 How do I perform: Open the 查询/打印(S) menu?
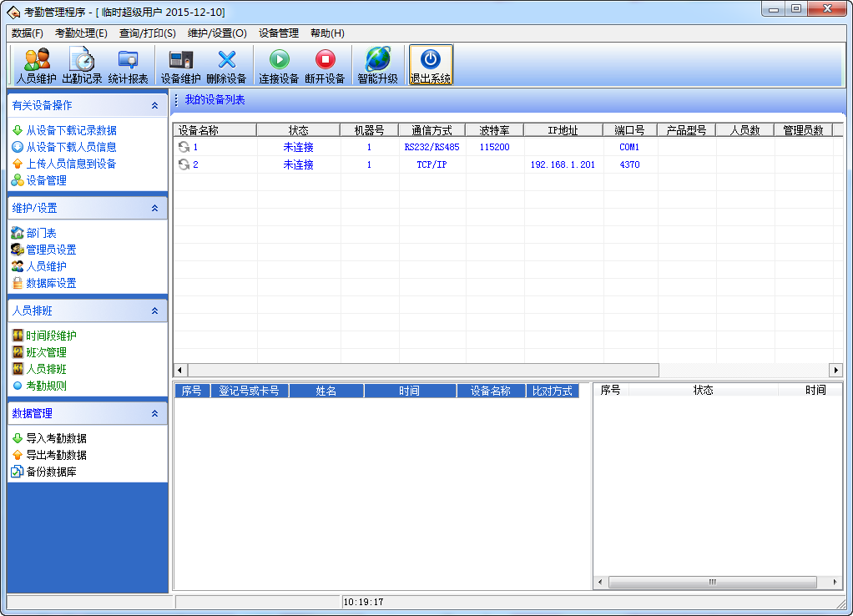pos(147,33)
